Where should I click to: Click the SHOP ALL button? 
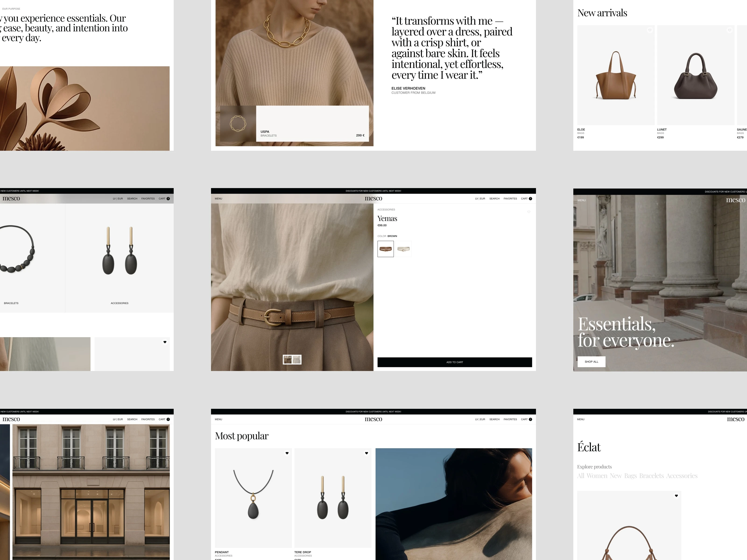[x=591, y=361]
